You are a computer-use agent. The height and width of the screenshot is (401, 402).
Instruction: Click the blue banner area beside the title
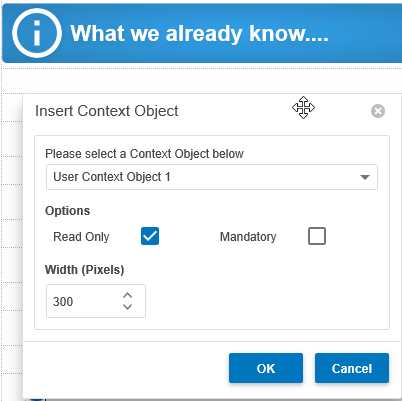pos(365,33)
